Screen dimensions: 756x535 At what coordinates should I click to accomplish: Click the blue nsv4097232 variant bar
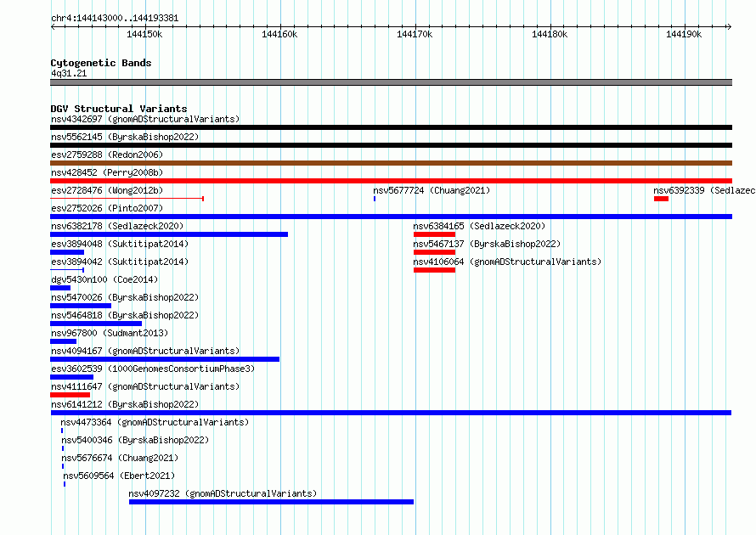(272, 502)
